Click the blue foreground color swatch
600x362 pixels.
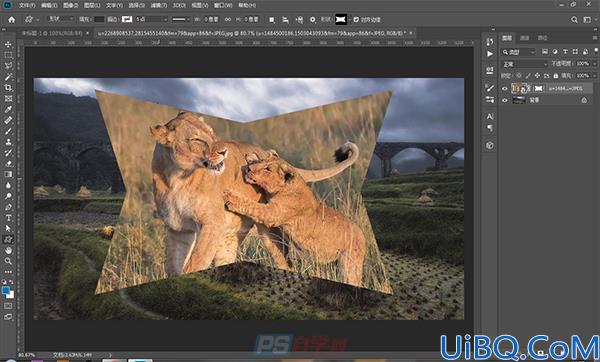(6, 291)
